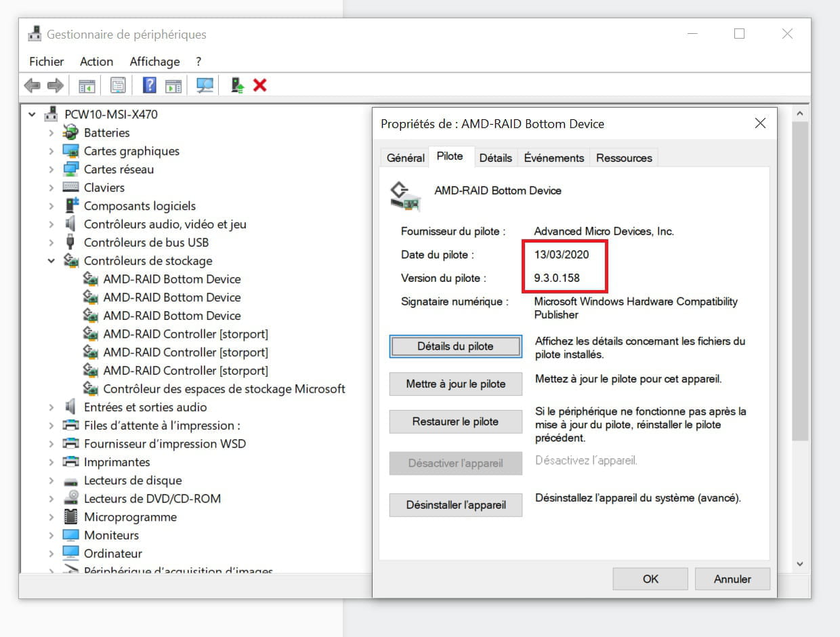Click Mettre à jour le pilote button
Viewport: 840px width, 637px height.
coord(456,384)
